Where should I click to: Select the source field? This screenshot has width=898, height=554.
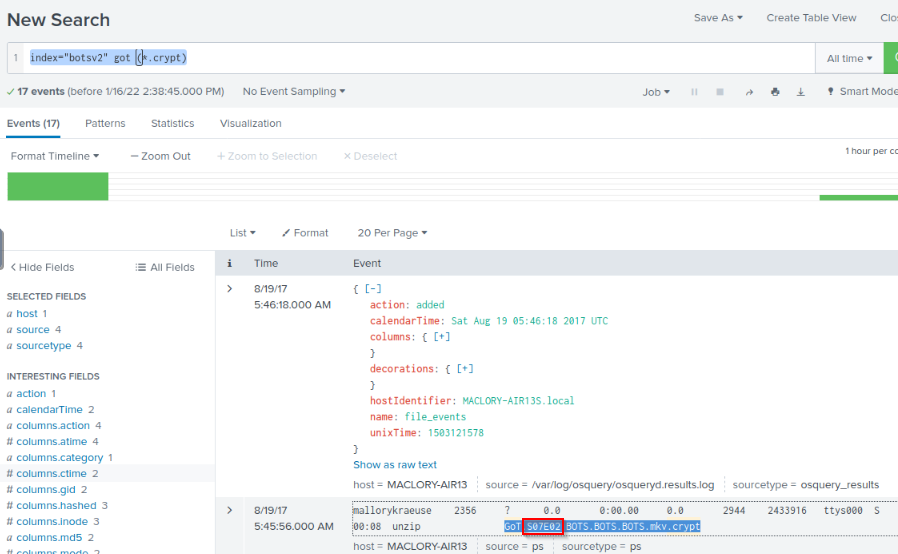click(x=33, y=329)
